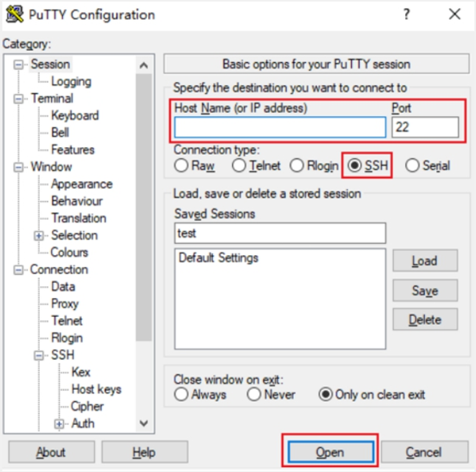Click the Save session button
476x472 pixels.
click(x=425, y=291)
